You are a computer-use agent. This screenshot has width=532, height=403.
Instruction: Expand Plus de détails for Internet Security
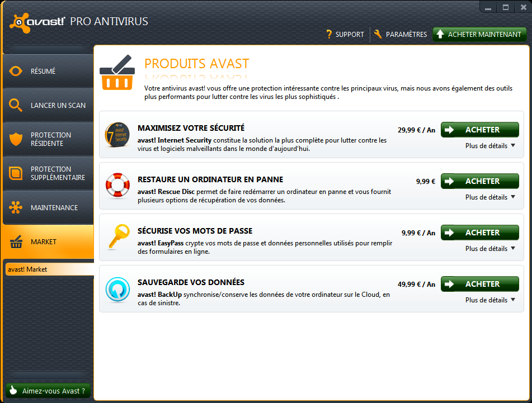tap(490, 146)
